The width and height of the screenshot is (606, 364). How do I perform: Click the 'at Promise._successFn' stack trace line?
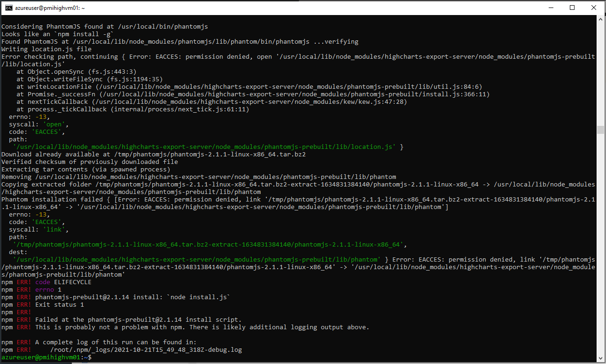(253, 94)
